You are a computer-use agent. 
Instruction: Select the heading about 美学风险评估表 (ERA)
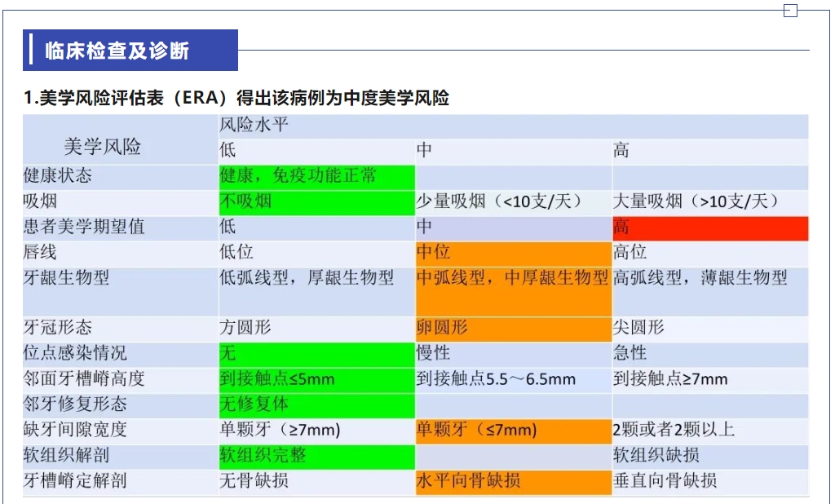click(236, 99)
